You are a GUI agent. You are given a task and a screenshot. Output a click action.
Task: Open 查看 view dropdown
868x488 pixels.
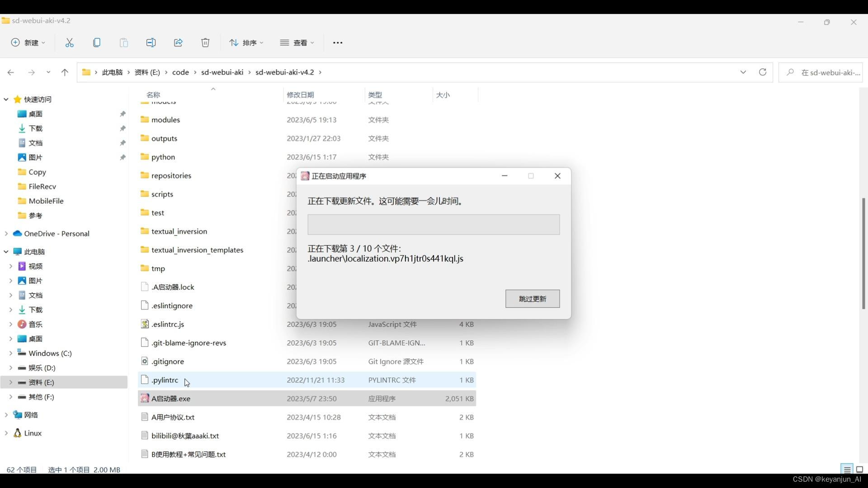point(297,42)
